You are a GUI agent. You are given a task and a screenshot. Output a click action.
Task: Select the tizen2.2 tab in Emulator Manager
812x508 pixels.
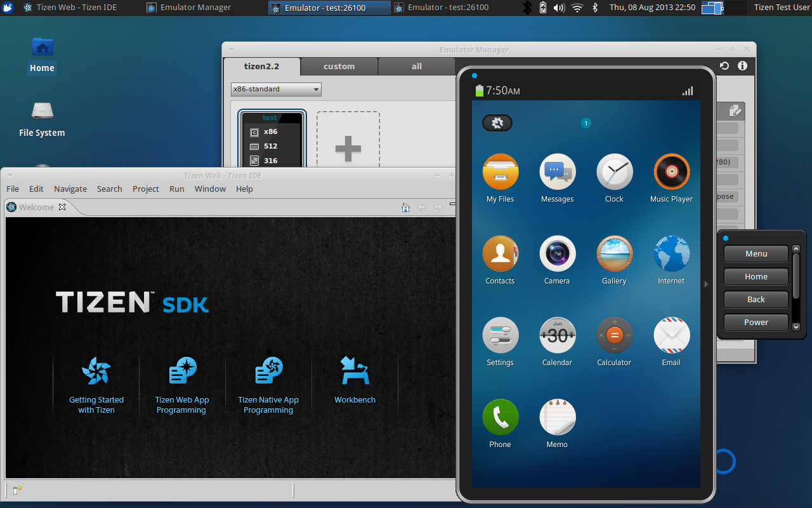tap(262, 67)
